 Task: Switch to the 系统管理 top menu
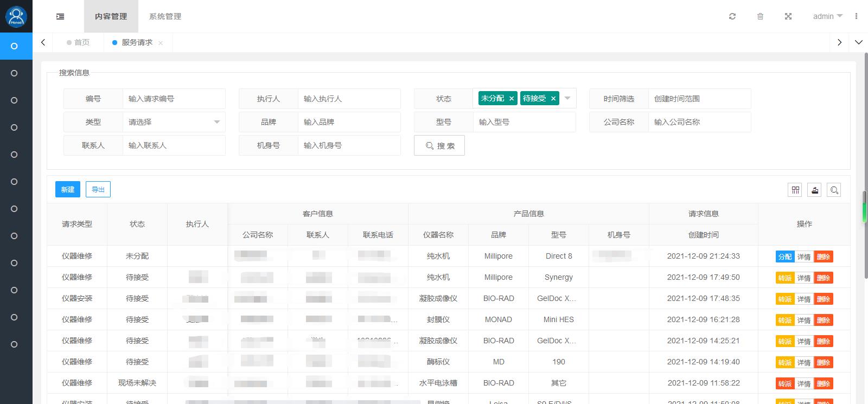click(165, 16)
